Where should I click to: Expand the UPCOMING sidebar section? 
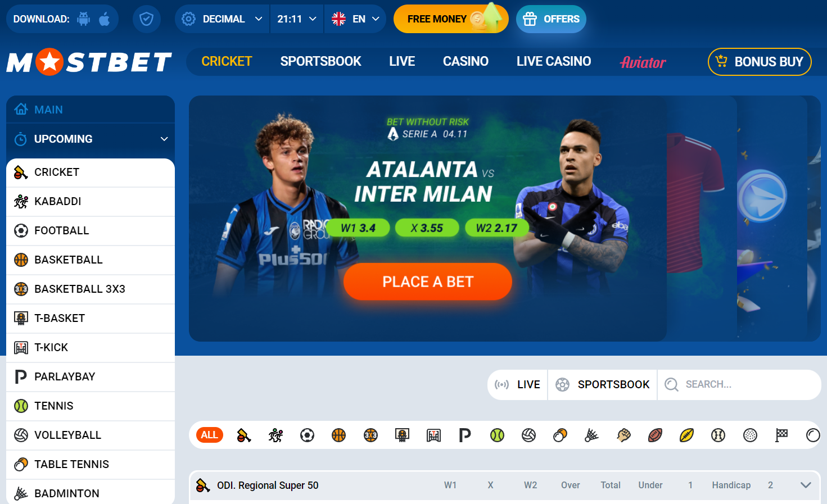click(91, 139)
